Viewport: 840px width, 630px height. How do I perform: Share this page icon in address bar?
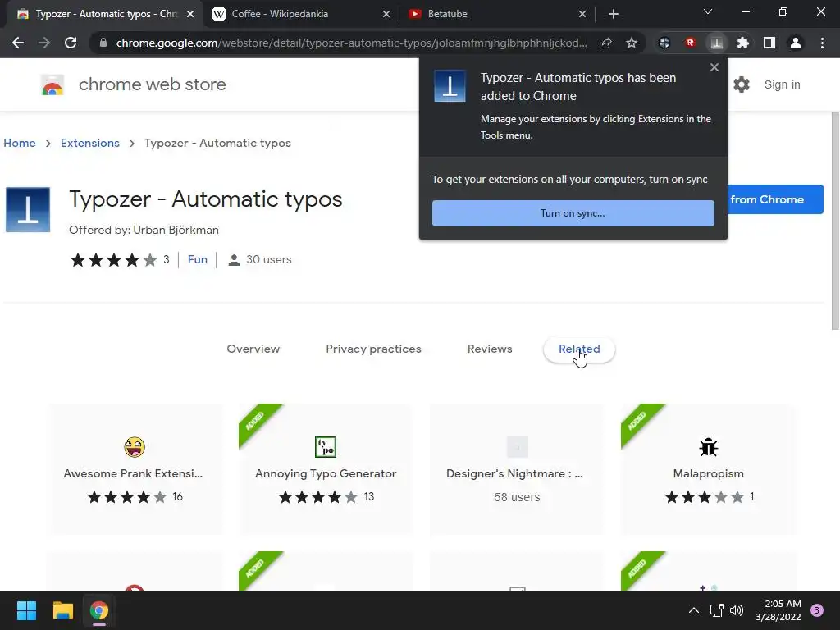click(605, 43)
